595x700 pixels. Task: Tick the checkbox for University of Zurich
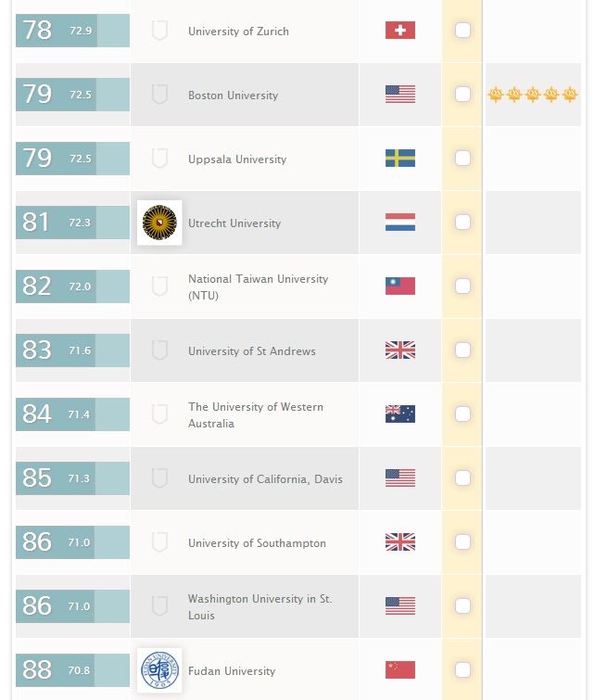[463, 31]
